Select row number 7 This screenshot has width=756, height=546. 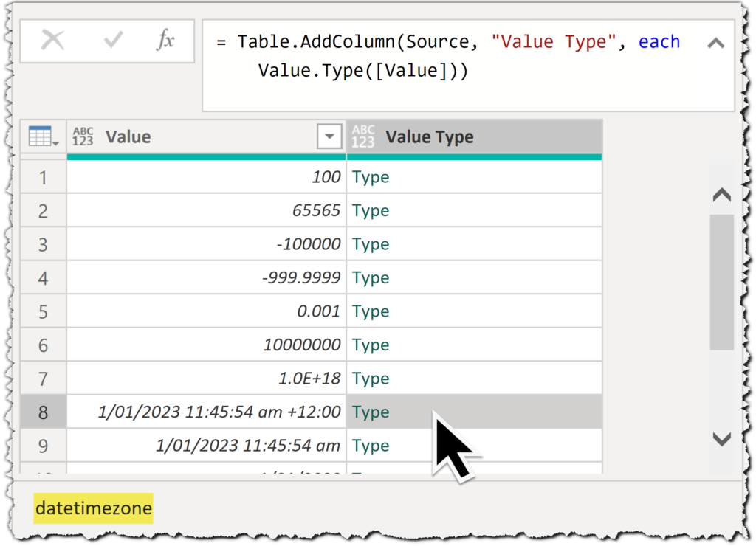(x=43, y=379)
